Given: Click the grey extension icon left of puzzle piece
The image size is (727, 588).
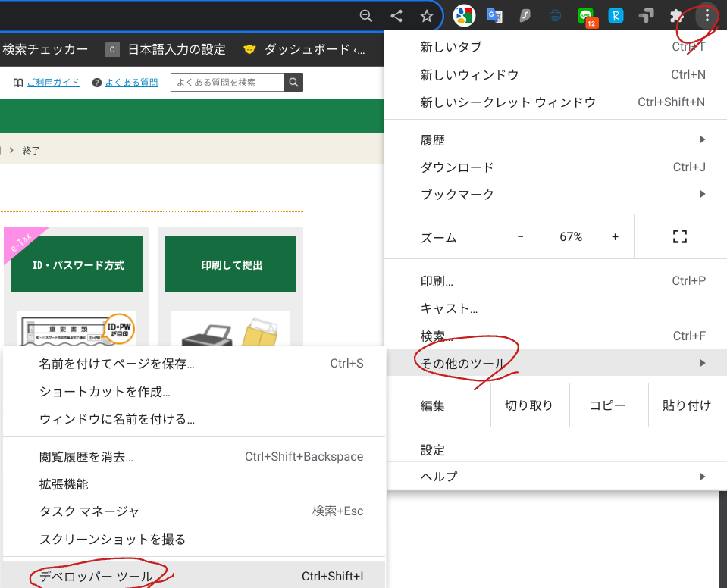Looking at the screenshot, I should coord(647,16).
